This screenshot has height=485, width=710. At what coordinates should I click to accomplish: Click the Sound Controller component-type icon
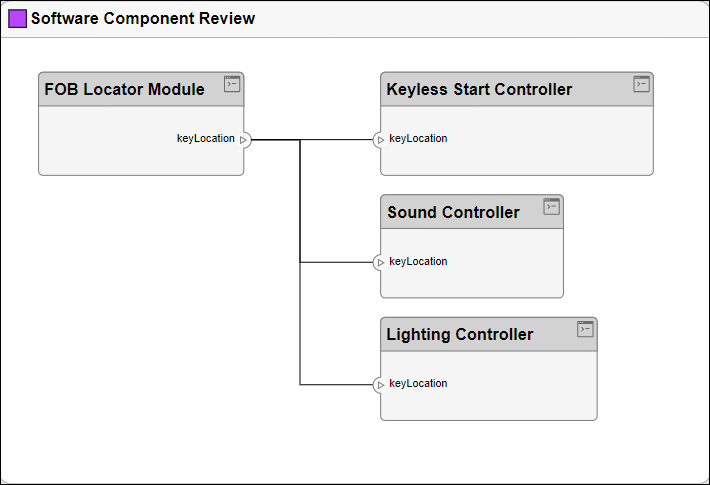552,207
